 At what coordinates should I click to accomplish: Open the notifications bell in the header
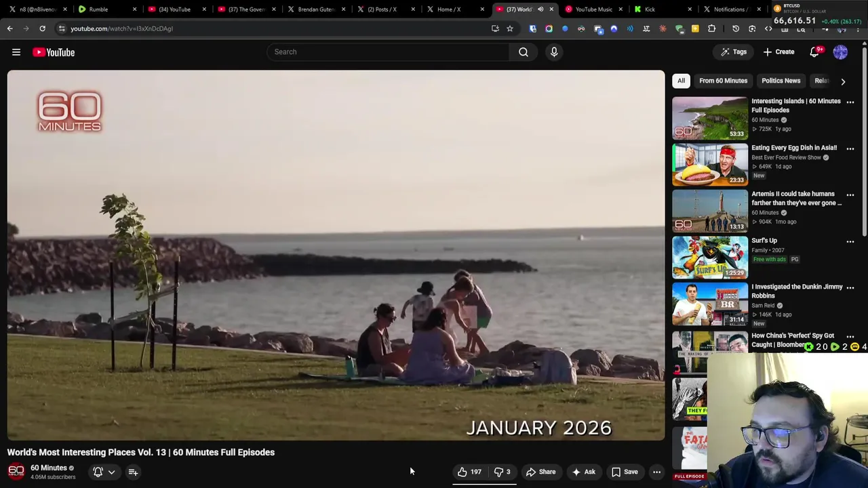tap(815, 52)
